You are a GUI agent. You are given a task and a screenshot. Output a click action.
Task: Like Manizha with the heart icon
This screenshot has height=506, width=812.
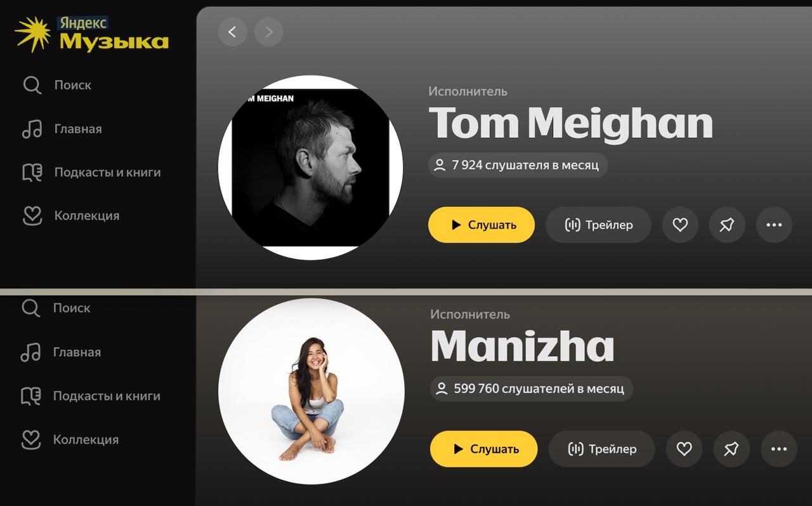[x=684, y=449]
